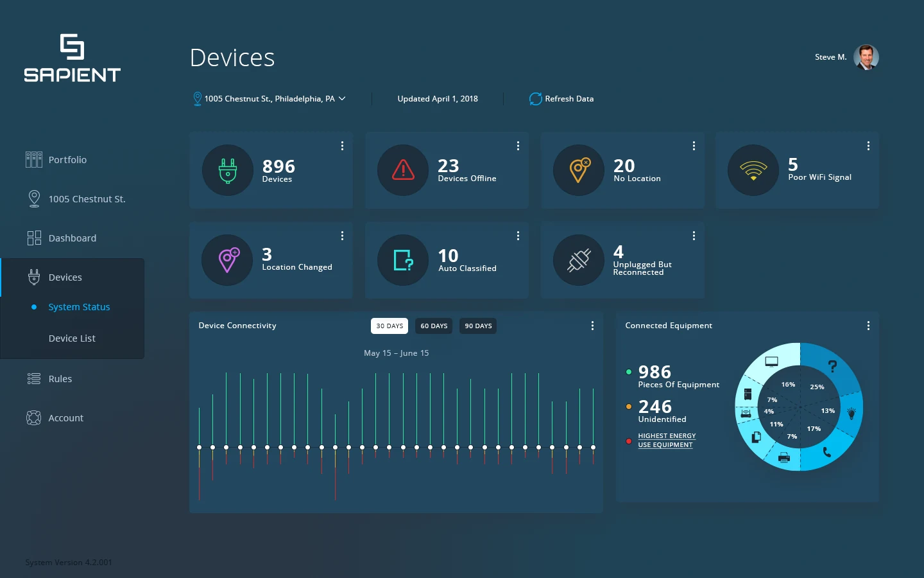The image size is (924, 578).
Task: Click the question mark segment icon in donut chart
Action: tap(832, 366)
